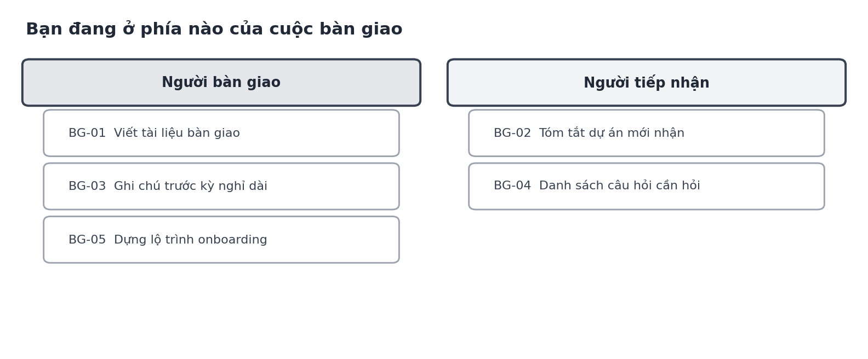The image size is (868, 359).
Task: Click the BG-01 code label
Action: pos(87,134)
